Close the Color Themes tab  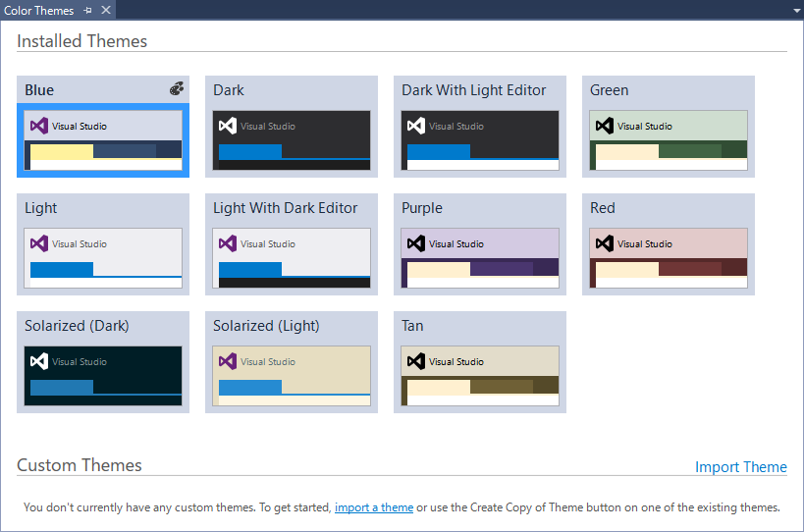click(106, 10)
